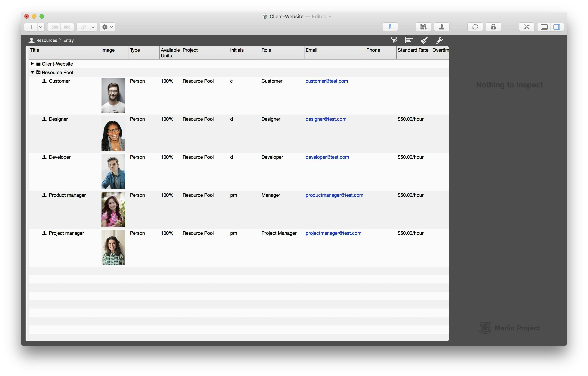Toggle the bottom panel view button
The height and width of the screenshot is (376, 588).
tap(544, 27)
